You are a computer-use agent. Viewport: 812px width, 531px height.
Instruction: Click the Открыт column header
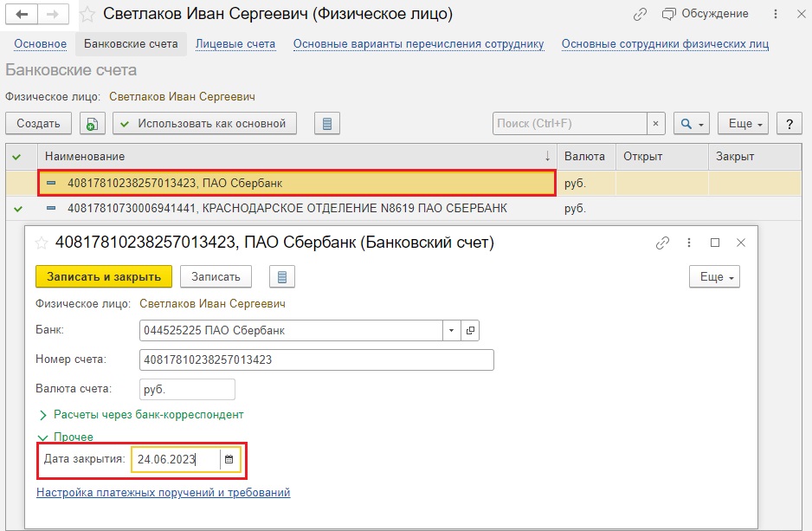coord(662,157)
